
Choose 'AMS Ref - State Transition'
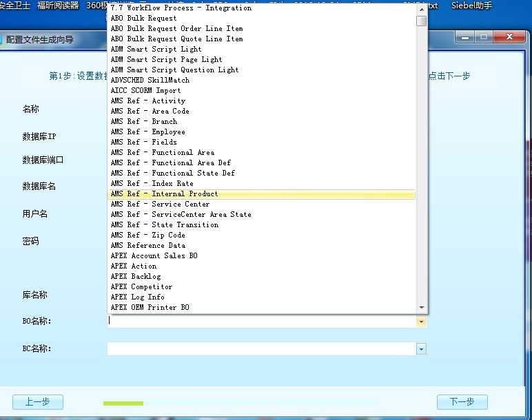click(261, 224)
